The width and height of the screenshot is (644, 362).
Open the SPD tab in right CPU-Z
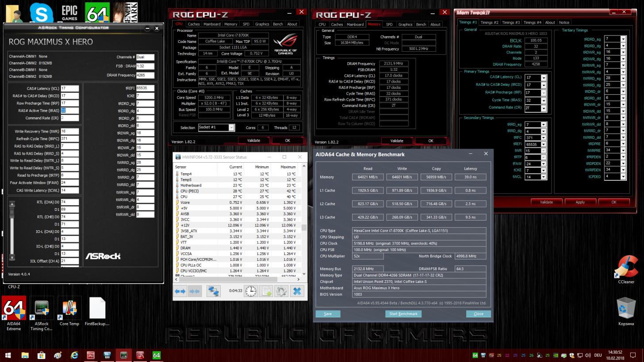389,25
